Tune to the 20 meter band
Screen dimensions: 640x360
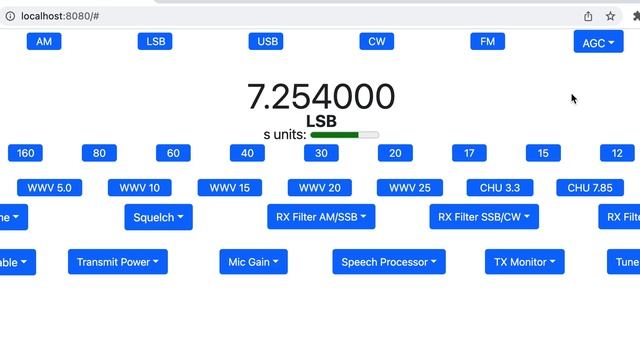coord(395,153)
